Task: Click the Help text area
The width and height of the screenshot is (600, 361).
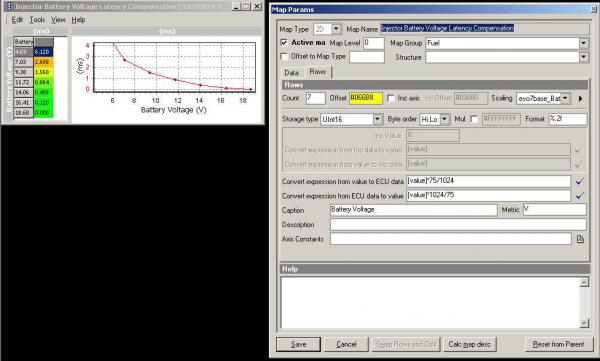Action: (430, 302)
